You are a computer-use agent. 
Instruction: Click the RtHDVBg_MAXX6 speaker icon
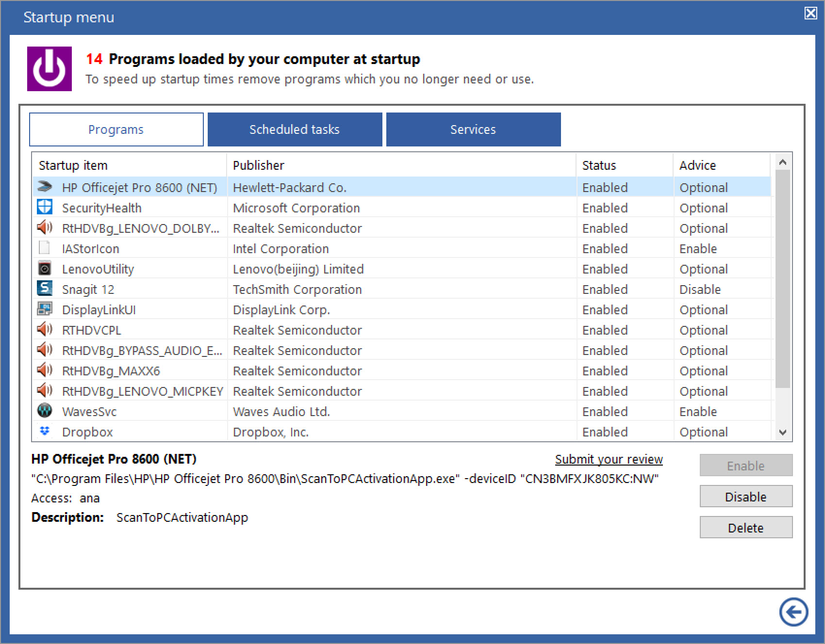45,370
